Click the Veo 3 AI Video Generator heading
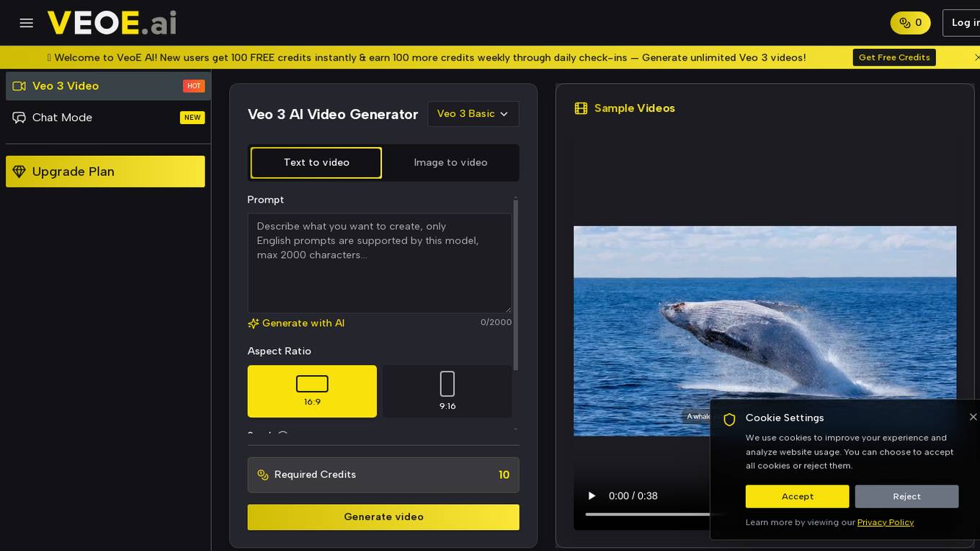This screenshot has width=980, height=551. pos(333,114)
